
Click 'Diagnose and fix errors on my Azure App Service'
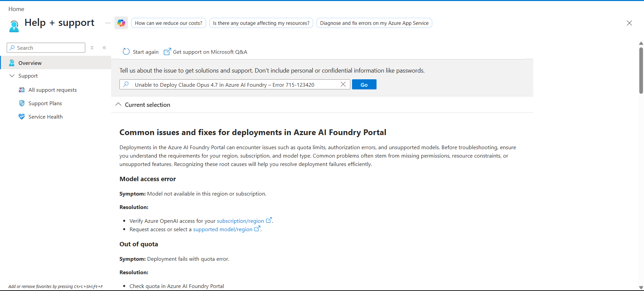click(x=374, y=23)
